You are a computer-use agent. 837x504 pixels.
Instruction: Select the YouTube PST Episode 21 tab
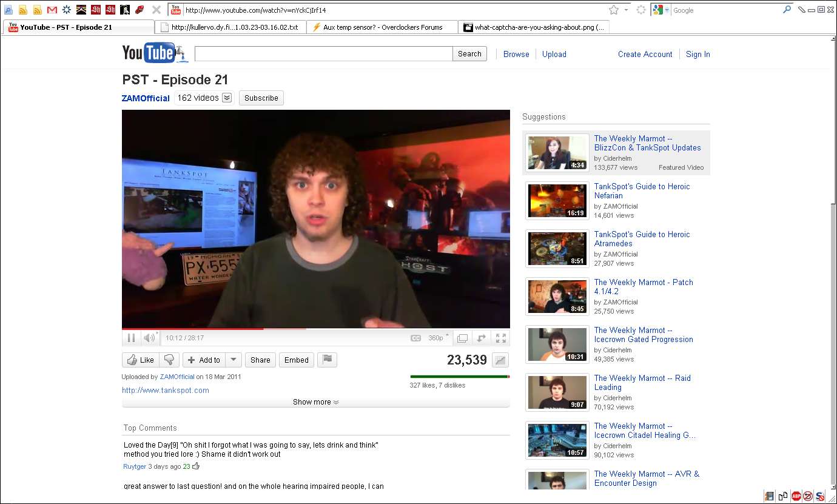coord(79,27)
